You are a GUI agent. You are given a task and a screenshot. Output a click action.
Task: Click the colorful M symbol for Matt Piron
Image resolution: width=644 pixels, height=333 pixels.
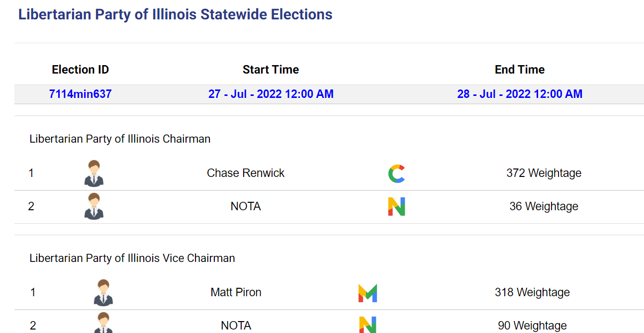[x=368, y=293]
